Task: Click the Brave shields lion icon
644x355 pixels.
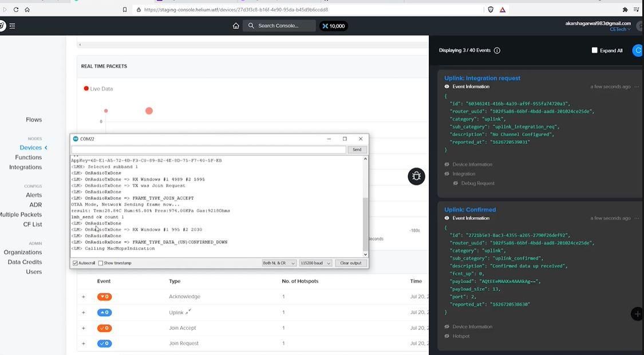Action: click(x=491, y=10)
